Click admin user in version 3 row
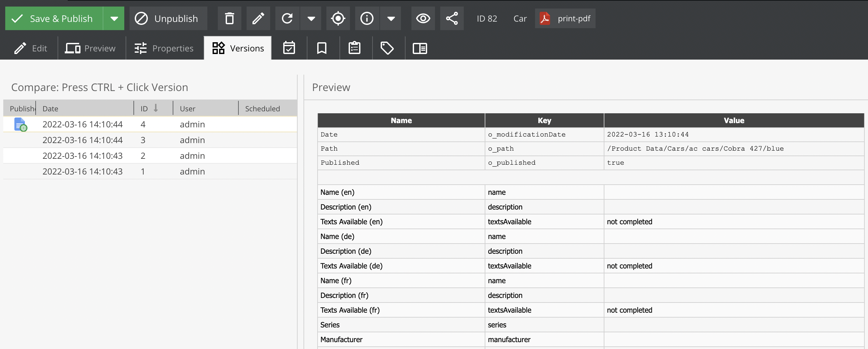The width and height of the screenshot is (868, 349). [192, 140]
